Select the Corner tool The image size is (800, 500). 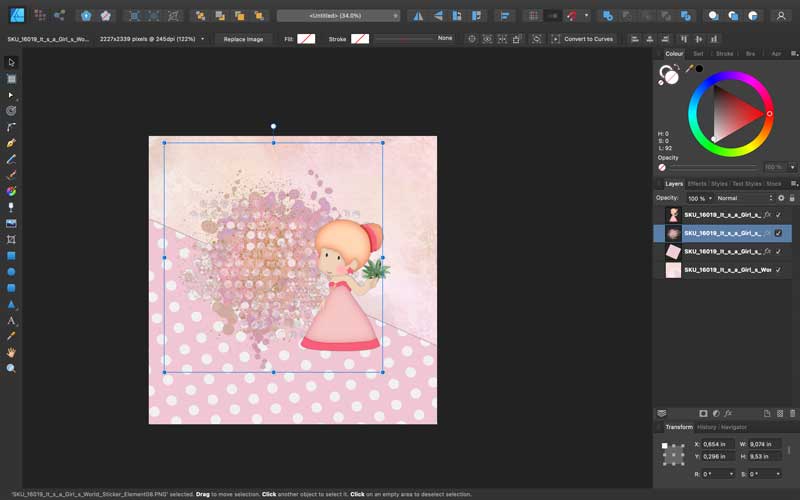pos(11,127)
